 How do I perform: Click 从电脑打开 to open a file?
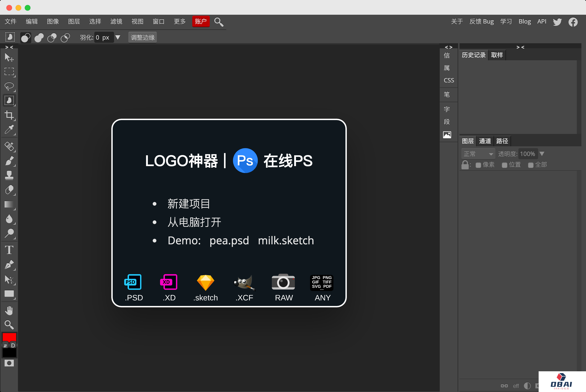pyautogui.click(x=194, y=222)
